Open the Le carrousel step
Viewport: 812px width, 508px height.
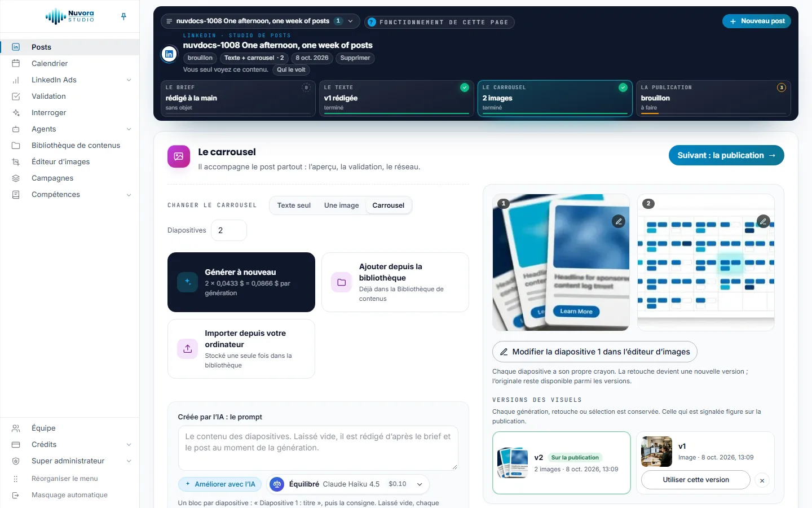click(x=555, y=98)
